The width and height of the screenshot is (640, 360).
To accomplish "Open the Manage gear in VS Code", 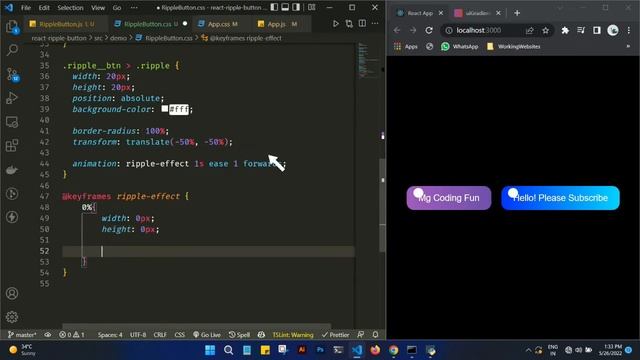I will tap(12, 317).
